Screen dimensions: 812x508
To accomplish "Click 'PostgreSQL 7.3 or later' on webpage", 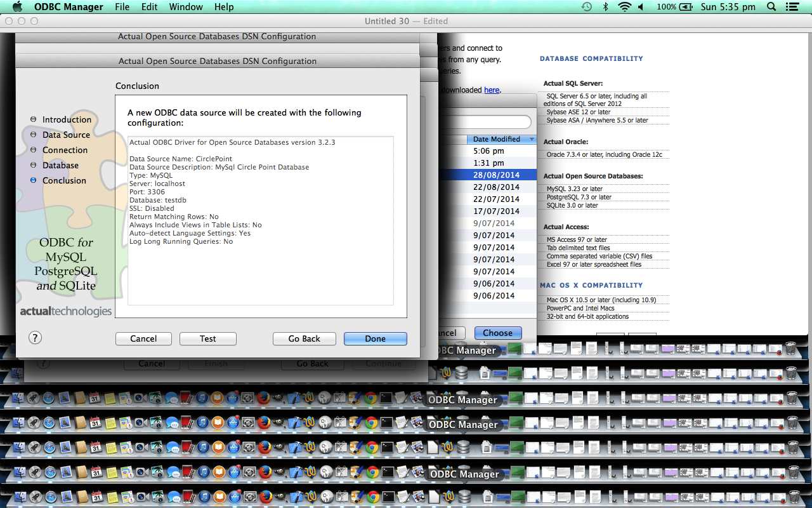I will (x=579, y=197).
